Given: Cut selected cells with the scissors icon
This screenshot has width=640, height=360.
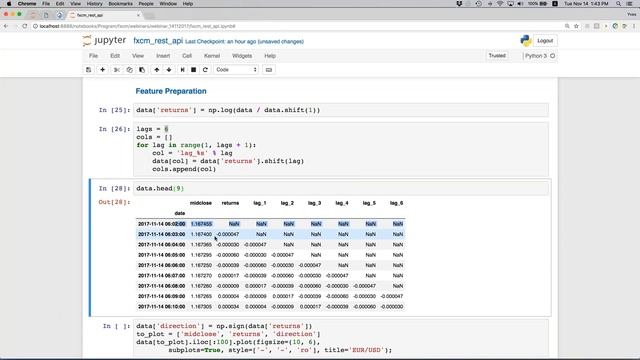Looking at the screenshot, I should [x=117, y=70].
